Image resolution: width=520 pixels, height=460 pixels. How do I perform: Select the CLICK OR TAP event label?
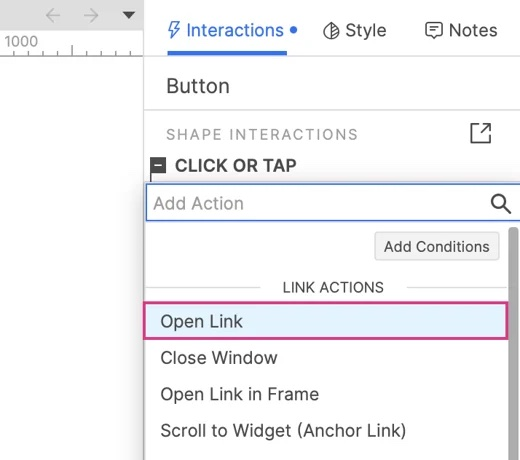point(236,166)
